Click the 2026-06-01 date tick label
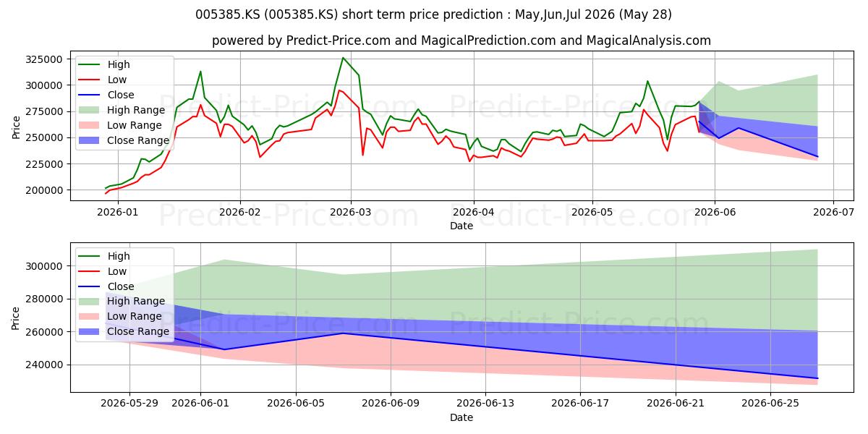Viewport: 868px width, 434px height. [201, 404]
